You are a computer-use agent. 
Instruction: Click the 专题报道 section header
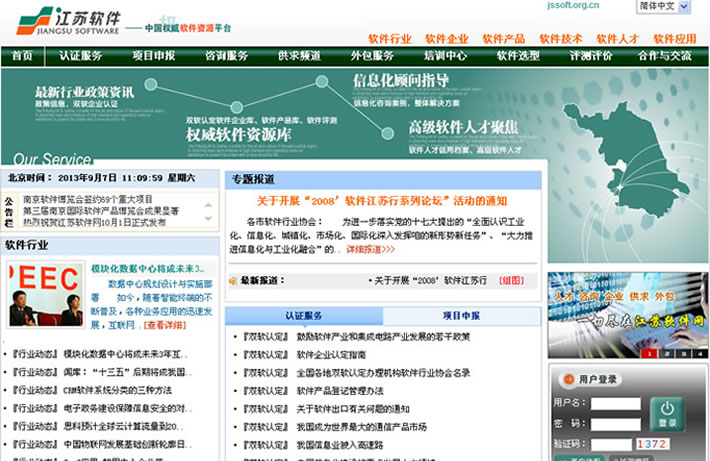point(253,179)
